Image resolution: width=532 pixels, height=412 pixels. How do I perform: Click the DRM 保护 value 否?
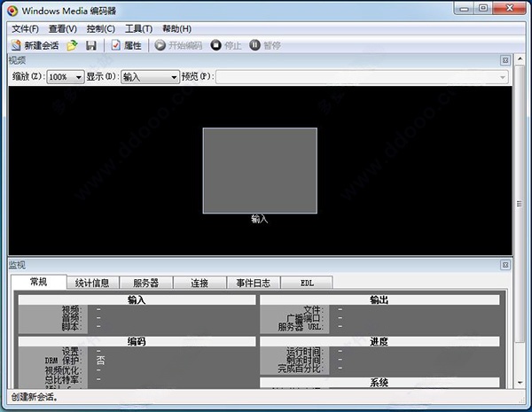[x=101, y=360]
